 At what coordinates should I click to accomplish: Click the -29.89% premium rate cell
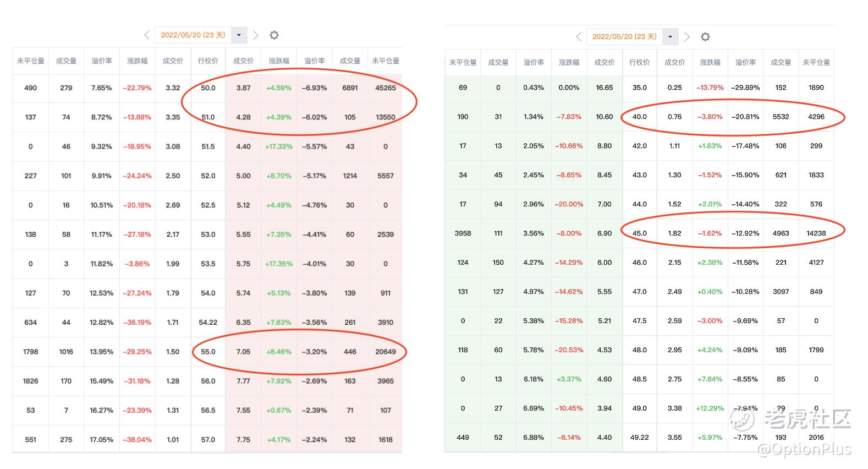click(745, 88)
